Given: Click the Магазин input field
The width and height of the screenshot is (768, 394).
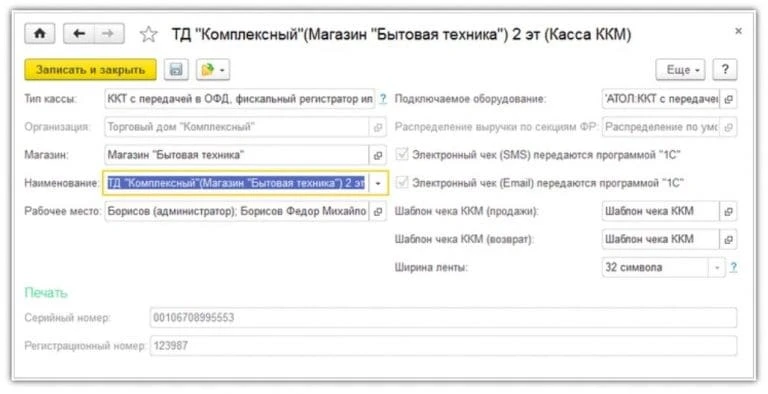Looking at the screenshot, I should (x=237, y=155).
